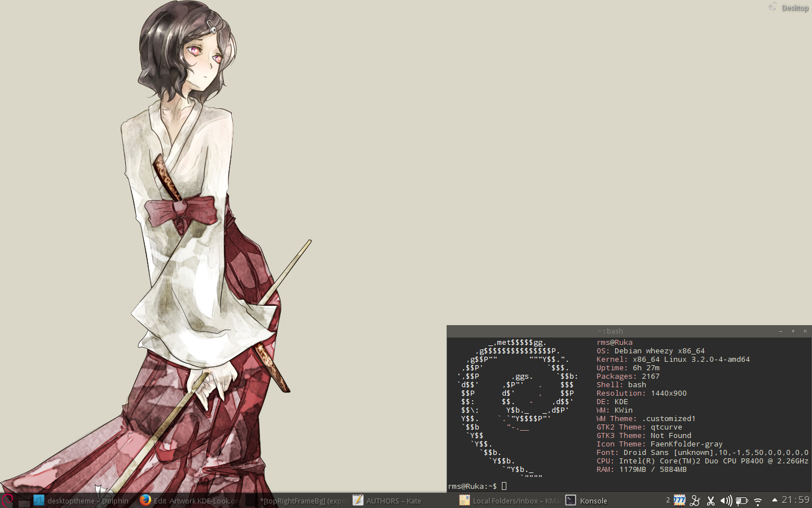
Task: Expand hidden system tray icons arrow
Action: (775, 500)
